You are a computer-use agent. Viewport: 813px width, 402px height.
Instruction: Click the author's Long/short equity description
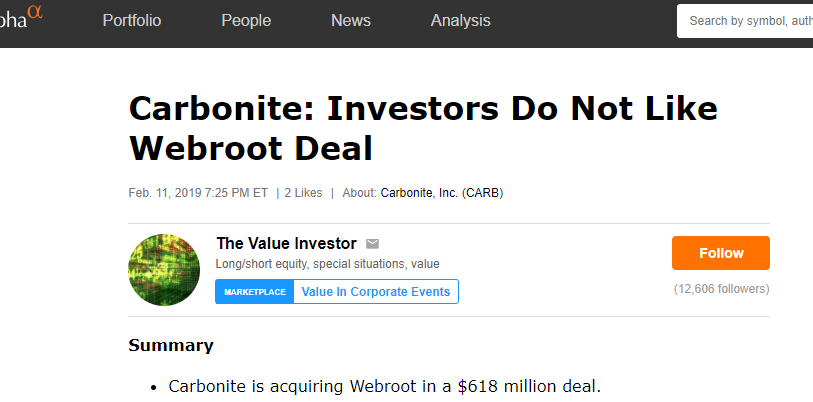click(327, 265)
